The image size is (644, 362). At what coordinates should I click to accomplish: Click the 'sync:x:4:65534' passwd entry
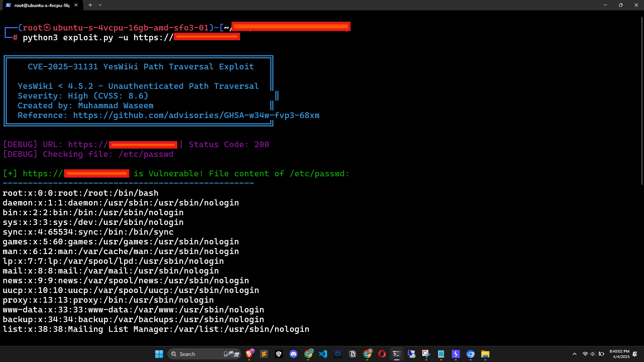point(88,232)
